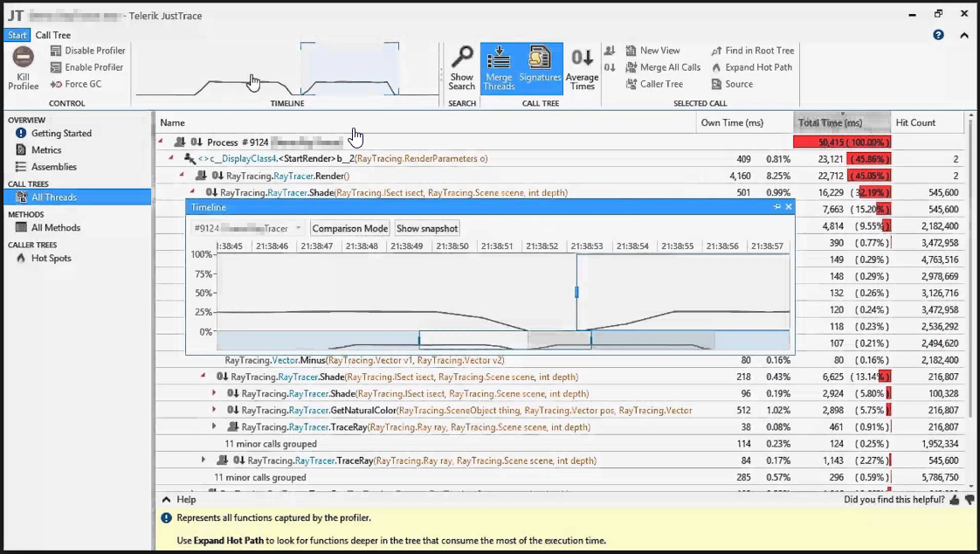Toggle Comparison Mode in the Timeline window
This screenshot has height=554, width=980.
pos(349,228)
